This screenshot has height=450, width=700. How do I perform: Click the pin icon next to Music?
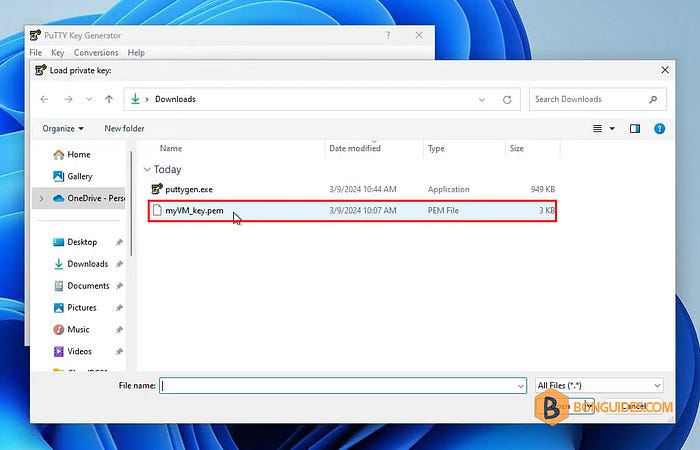119,330
